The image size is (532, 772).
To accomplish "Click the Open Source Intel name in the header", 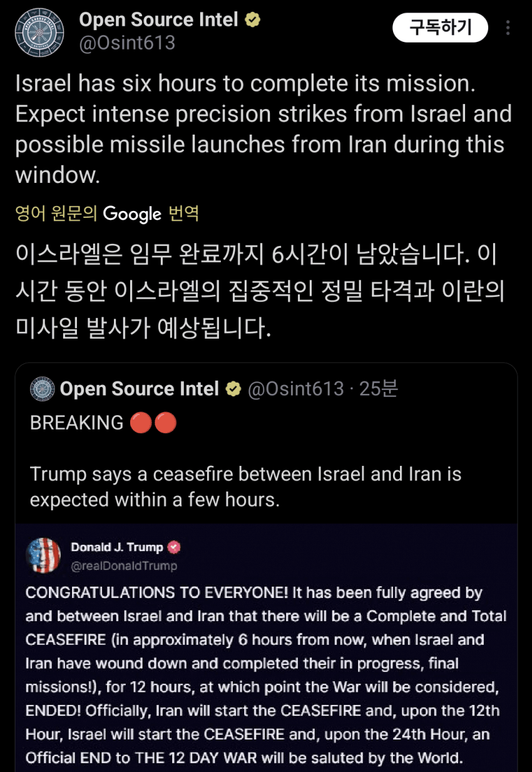I will (158, 20).
